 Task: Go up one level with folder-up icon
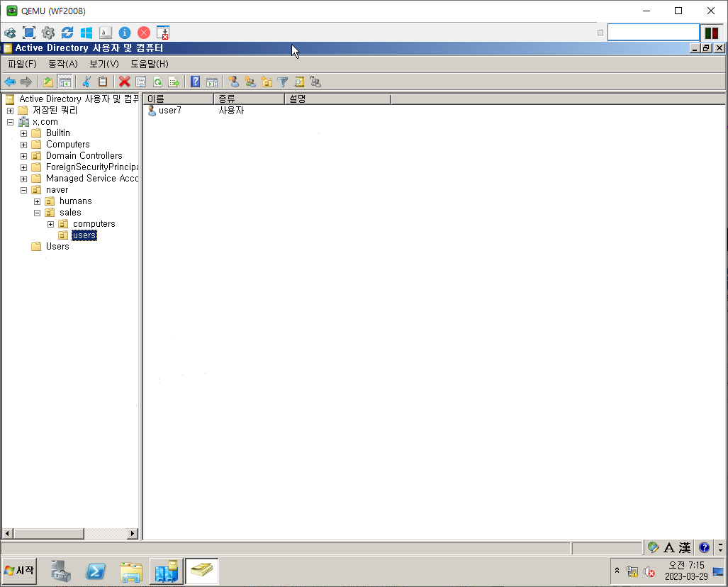[x=48, y=82]
